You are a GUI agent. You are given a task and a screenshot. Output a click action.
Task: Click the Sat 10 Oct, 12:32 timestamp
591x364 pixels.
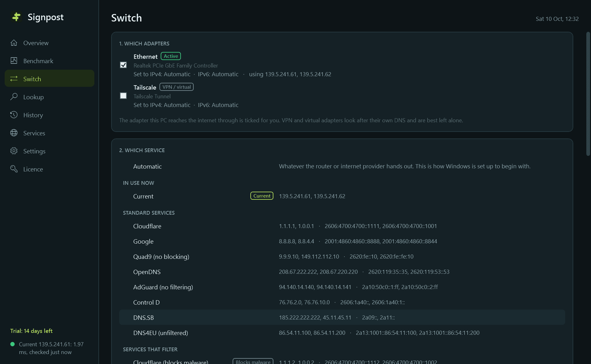(557, 19)
